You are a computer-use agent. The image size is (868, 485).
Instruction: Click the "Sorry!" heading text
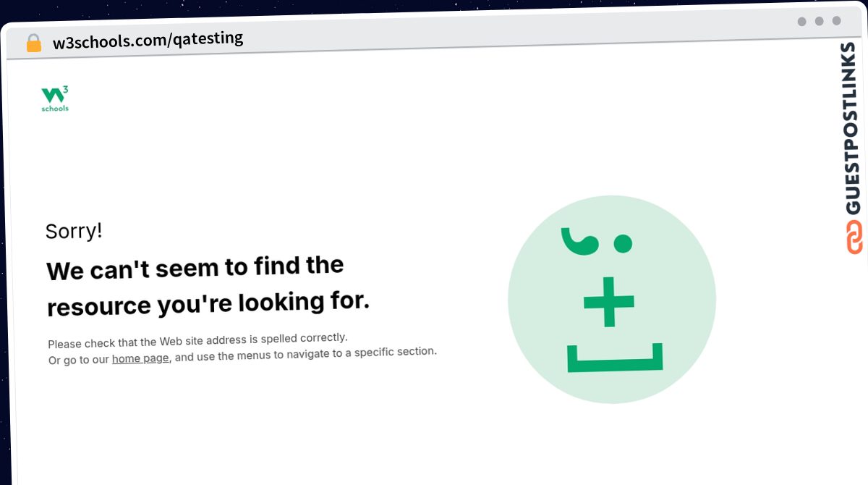(x=74, y=231)
